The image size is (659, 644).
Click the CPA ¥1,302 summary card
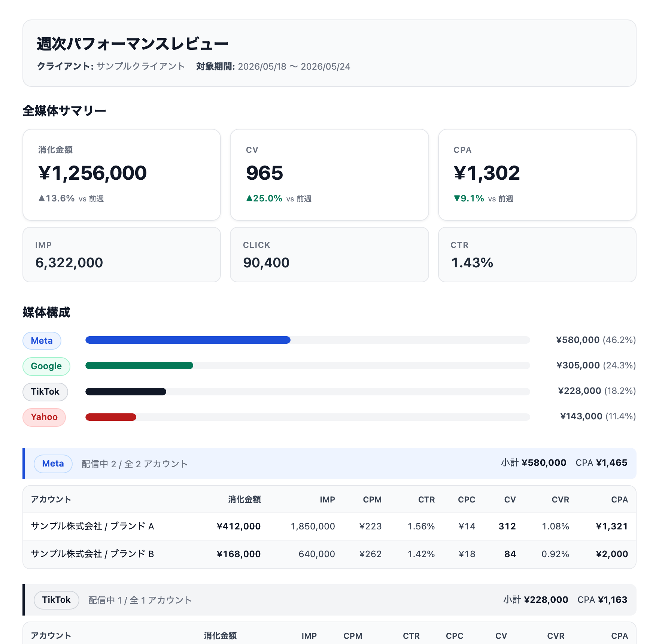537,175
